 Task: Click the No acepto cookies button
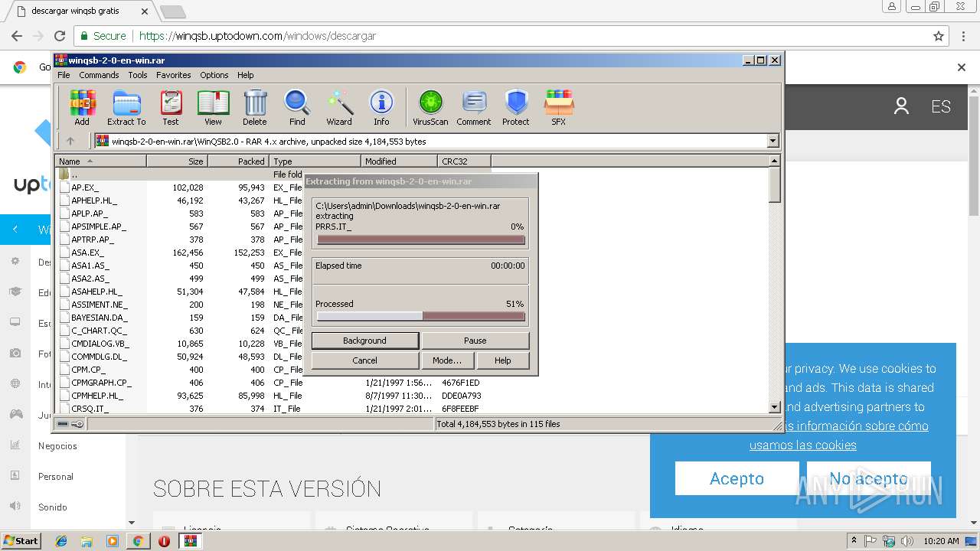(x=868, y=478)
